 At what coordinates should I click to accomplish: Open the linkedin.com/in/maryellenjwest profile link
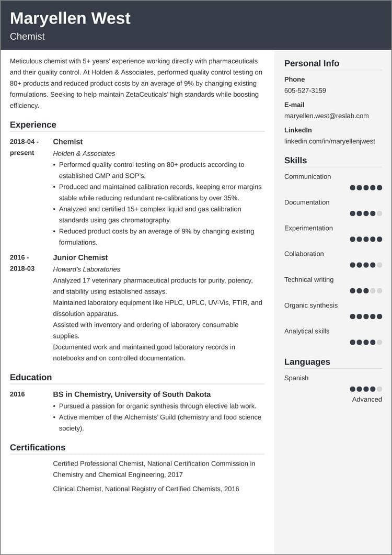pos(329,141)
